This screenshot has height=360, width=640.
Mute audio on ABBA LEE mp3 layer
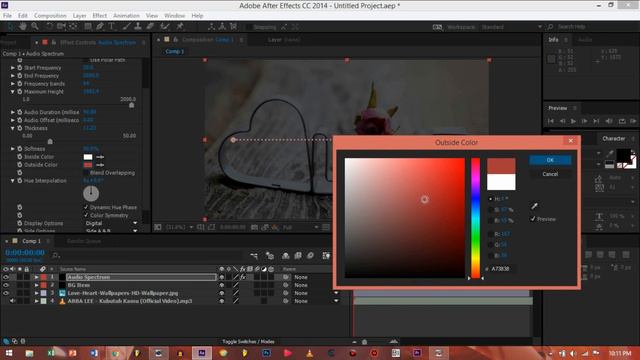(12, 301)
